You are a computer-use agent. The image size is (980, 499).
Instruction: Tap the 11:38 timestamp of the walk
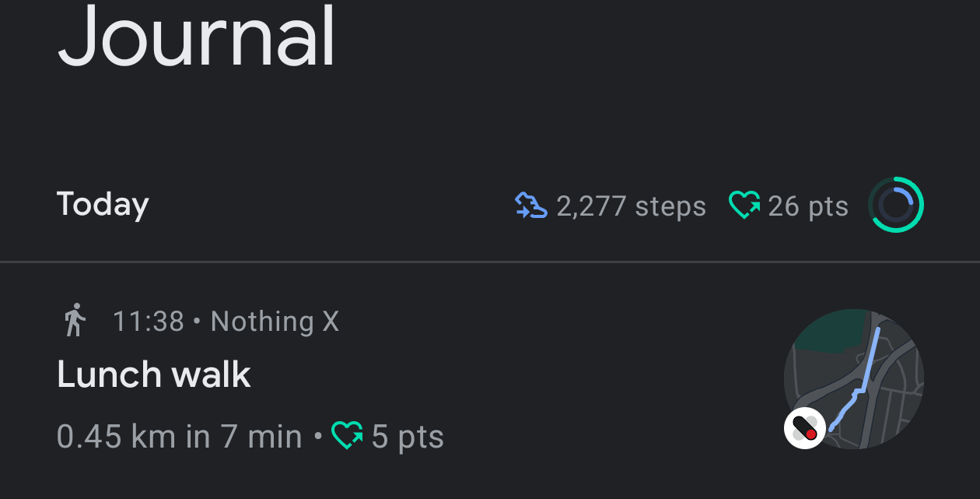pyautogui.click(x=148, y=321)
